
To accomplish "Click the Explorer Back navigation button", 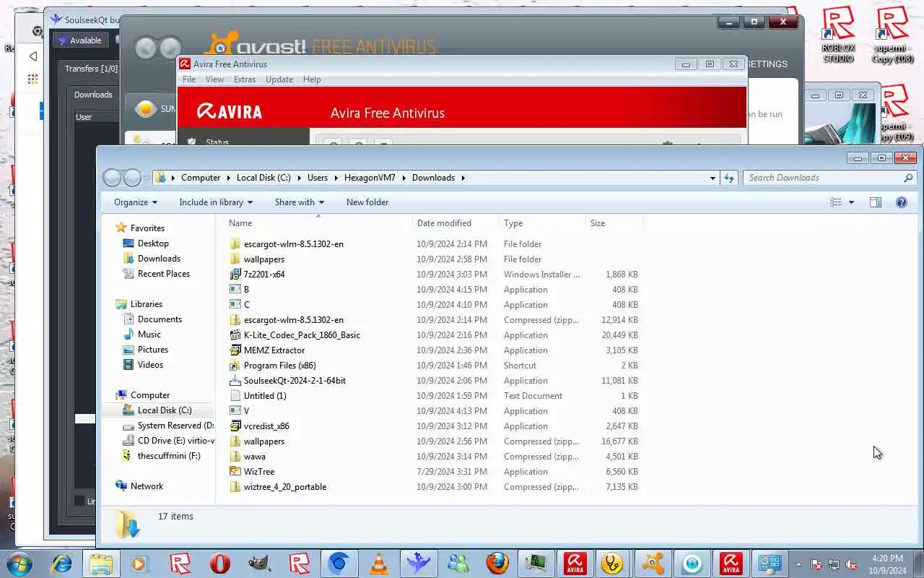I will click(112, 178).
